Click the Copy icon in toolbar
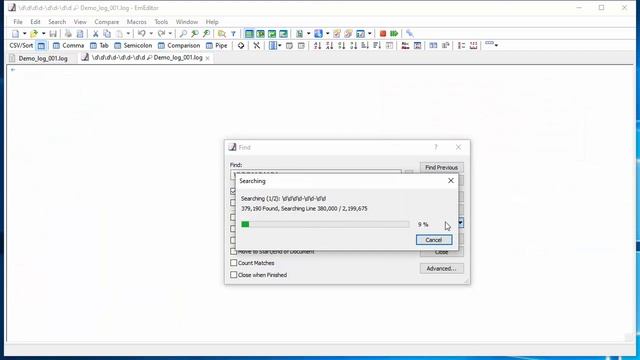Screen dimensions: 640x360 107,33
